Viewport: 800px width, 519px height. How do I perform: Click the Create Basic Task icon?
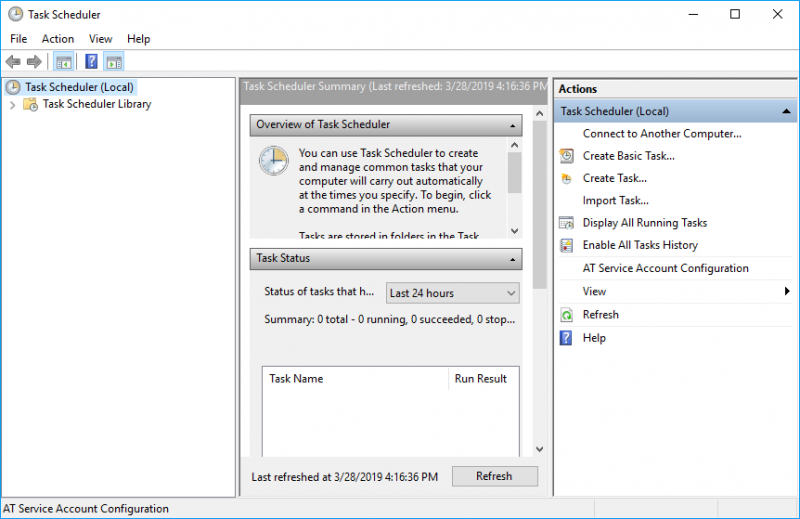[566, 156]
